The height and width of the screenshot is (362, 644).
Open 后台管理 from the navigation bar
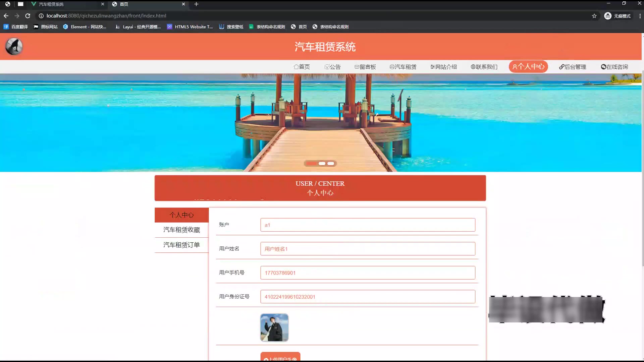573,67
